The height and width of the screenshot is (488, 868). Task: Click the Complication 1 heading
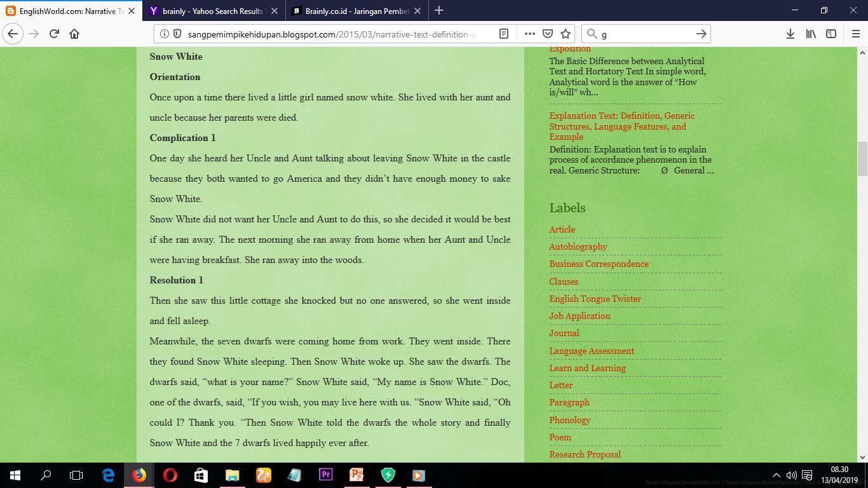[x=182, y=138]
